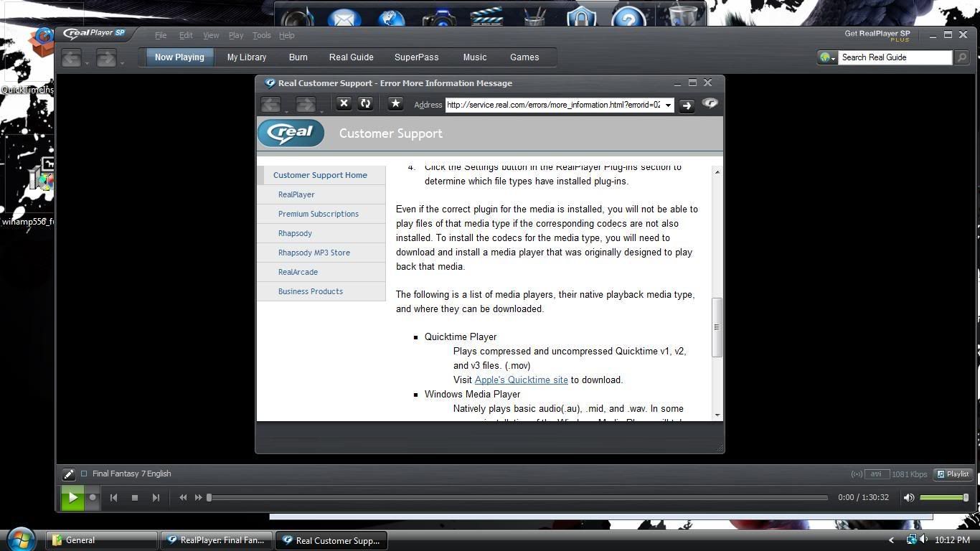Open the RealArcade sidebar link
Viewport: 980px width, 551px height.
pyautogui.click(x=298, y=272)
